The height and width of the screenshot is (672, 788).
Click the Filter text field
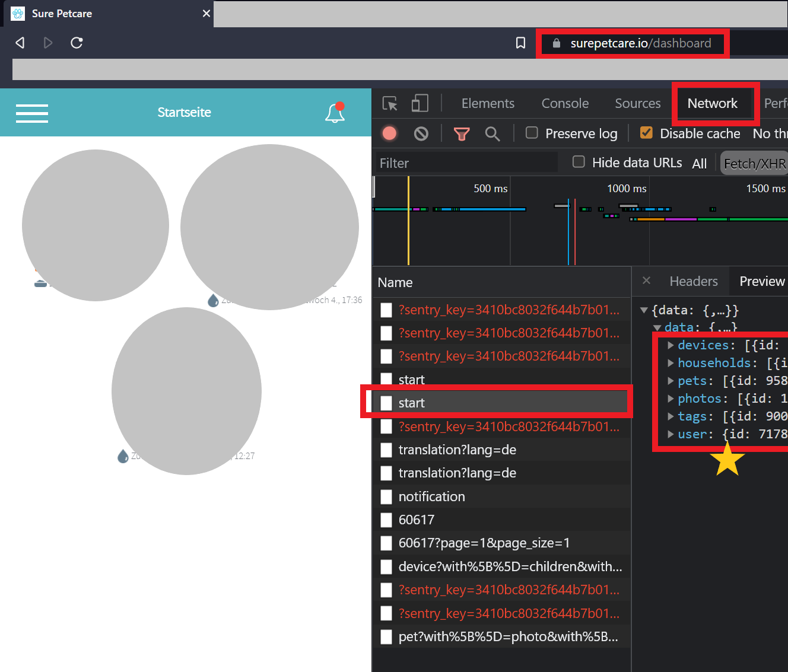click(x=467, y=163)
